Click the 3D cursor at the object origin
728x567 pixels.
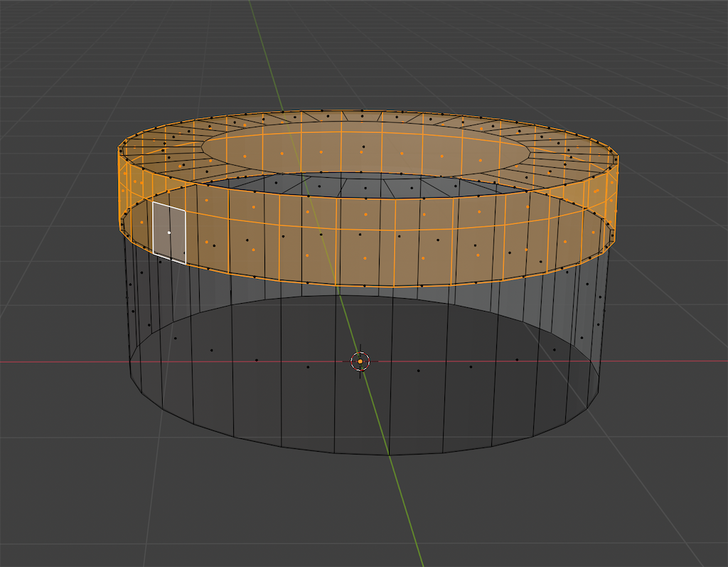click(x=360, y=361)
